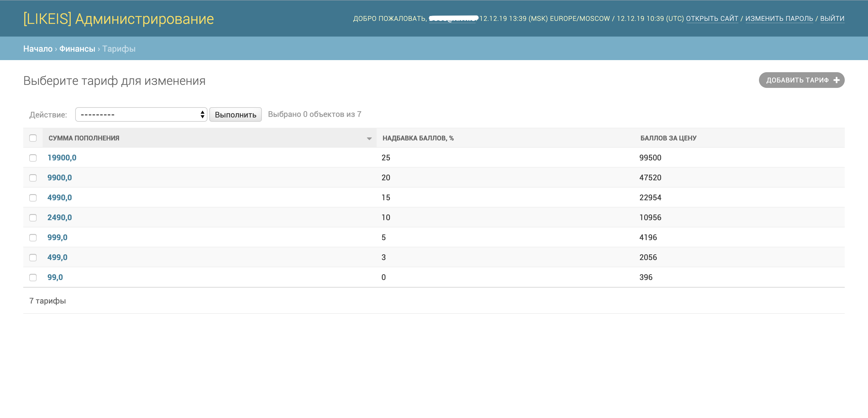Click sort arrow in Сумма пополнения header

(369, 139)
